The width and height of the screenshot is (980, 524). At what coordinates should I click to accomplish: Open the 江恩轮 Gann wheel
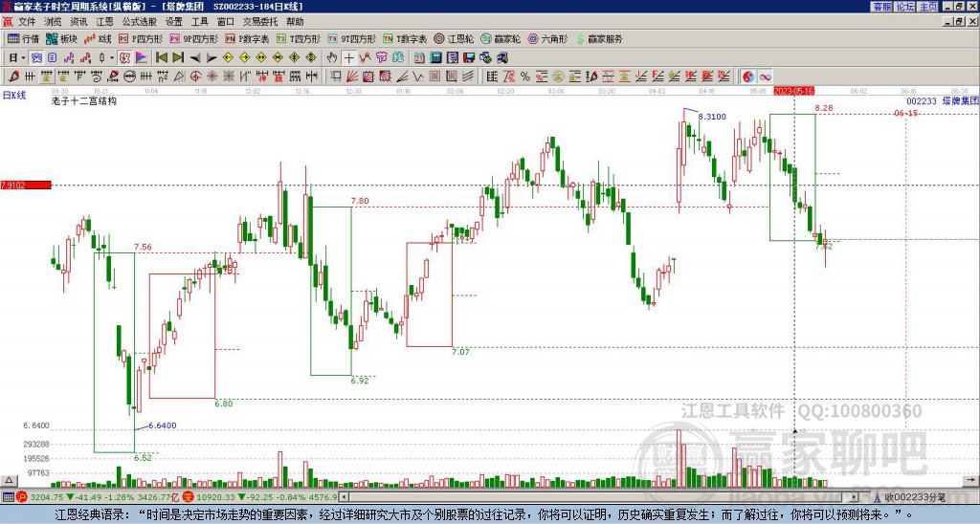click(454, 38)
